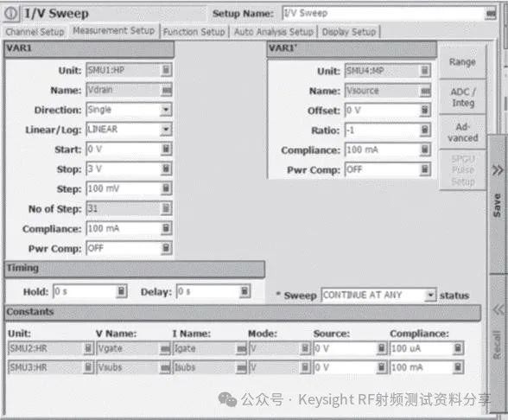This screenshot has height=420, width=508.
Task: Click the Range button
Action: point(462,62)
